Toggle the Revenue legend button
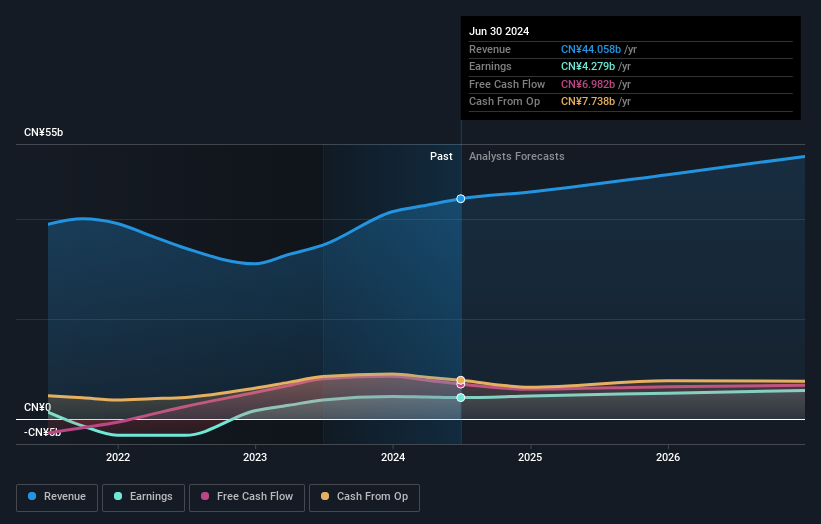The image size is (821, 524). tap(57, 497)
